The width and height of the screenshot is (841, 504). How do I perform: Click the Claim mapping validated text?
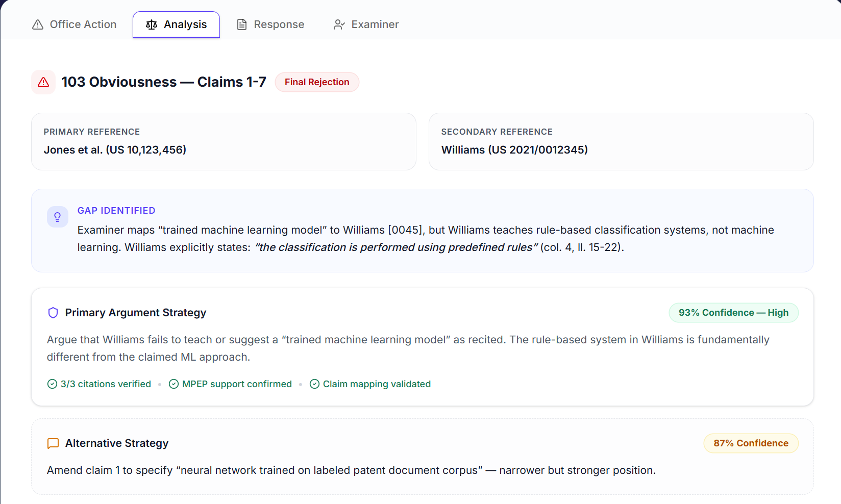click(377, 384)
